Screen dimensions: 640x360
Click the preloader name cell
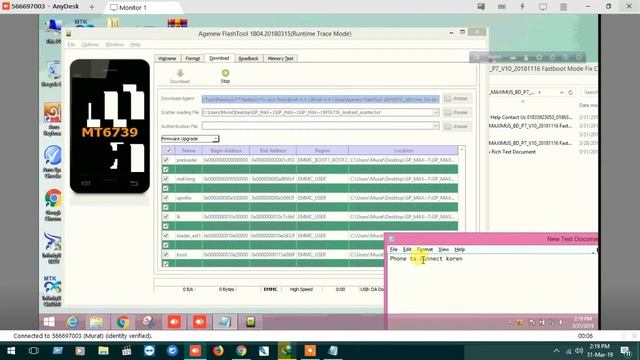click(187, 160)
